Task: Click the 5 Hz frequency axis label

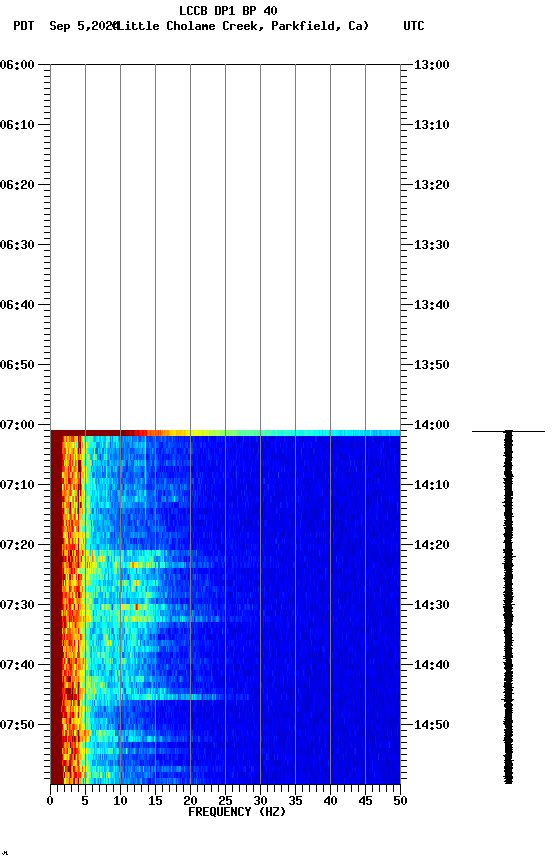Action: 85,801
